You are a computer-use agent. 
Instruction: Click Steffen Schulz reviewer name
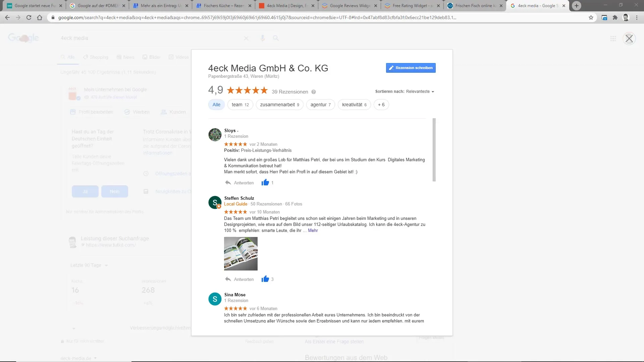(x=239, y=198)
